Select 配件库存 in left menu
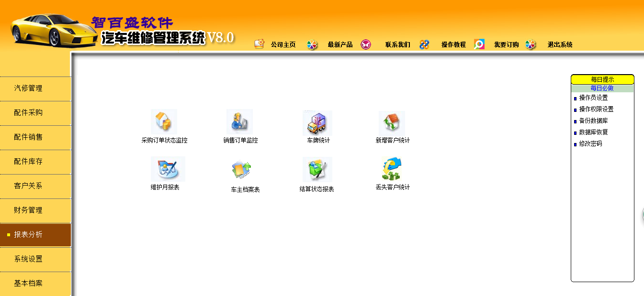The image size is (644, 296). coord(28,162)
